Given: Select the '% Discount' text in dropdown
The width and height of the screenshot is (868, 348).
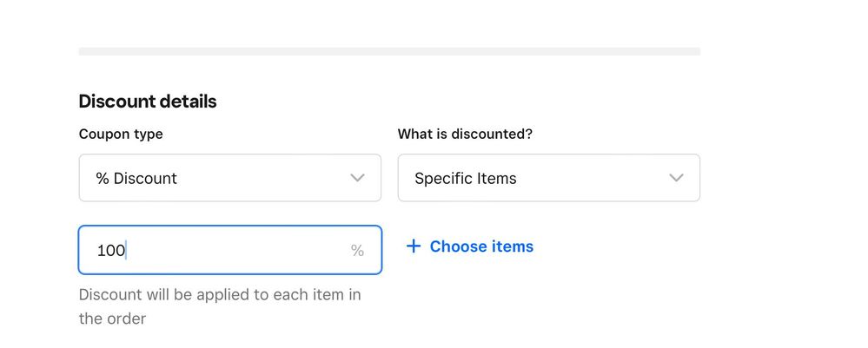Looking at the screenshot, I should click(x=136, y=178).
